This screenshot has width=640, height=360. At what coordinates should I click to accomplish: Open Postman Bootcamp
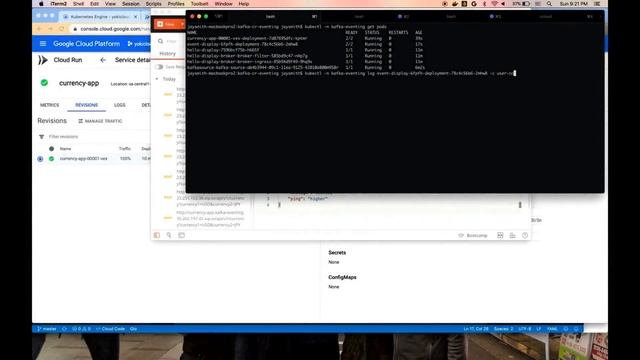(473, 236)
